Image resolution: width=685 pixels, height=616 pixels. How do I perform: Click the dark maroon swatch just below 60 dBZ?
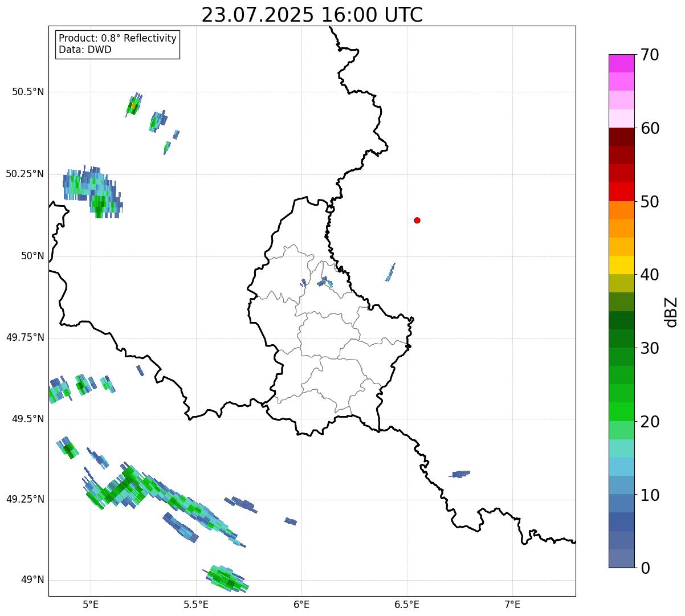(622, 137)
